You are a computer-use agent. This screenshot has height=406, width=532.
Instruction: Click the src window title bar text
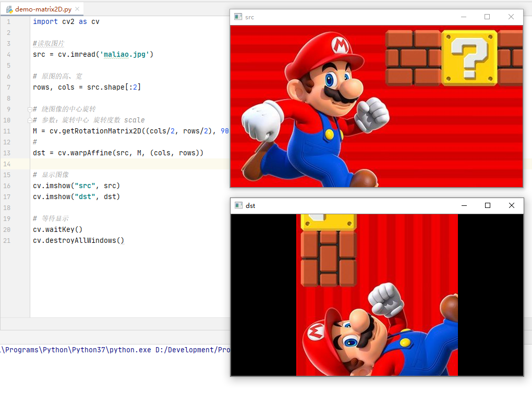coord(249,17)
